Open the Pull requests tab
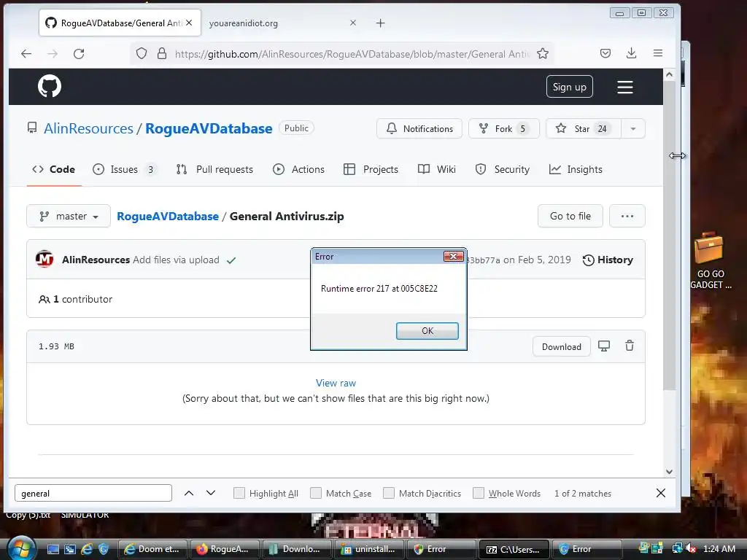Screen dimensions: 747x560 (x=215, y=169)
